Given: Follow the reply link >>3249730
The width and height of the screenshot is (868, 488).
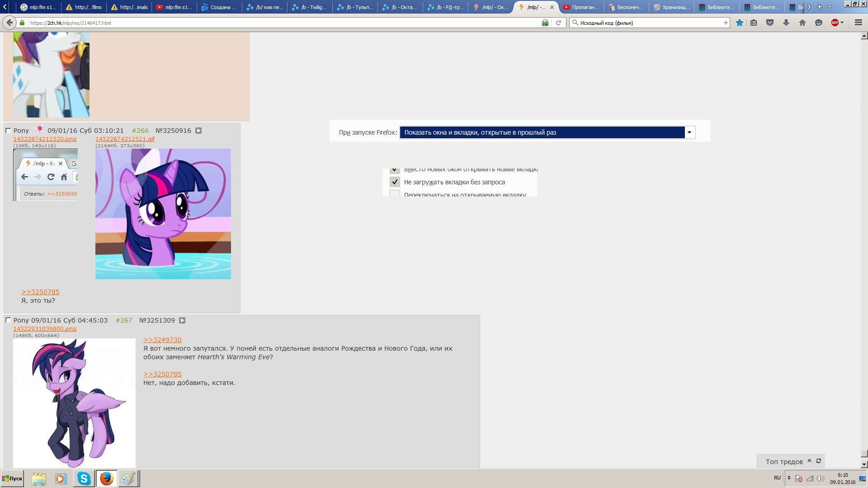Looking at the screenshot, I should click(x=162, y=340).
